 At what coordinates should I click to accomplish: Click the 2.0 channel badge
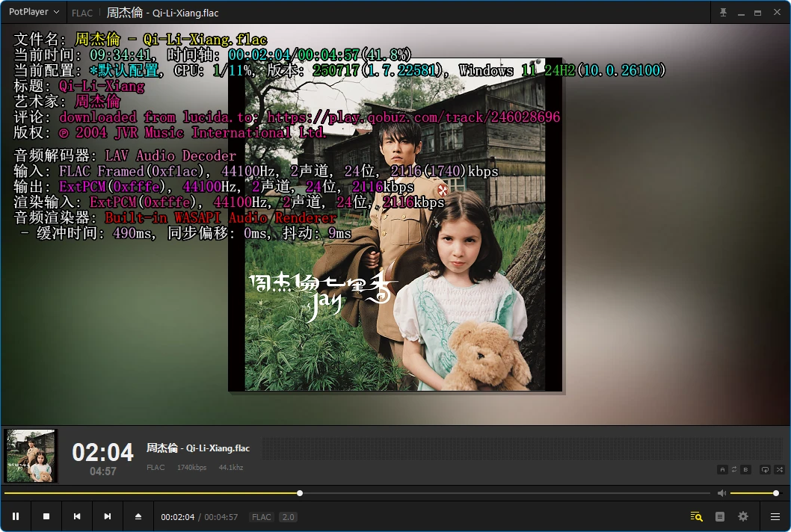click(x=288, y=517)
